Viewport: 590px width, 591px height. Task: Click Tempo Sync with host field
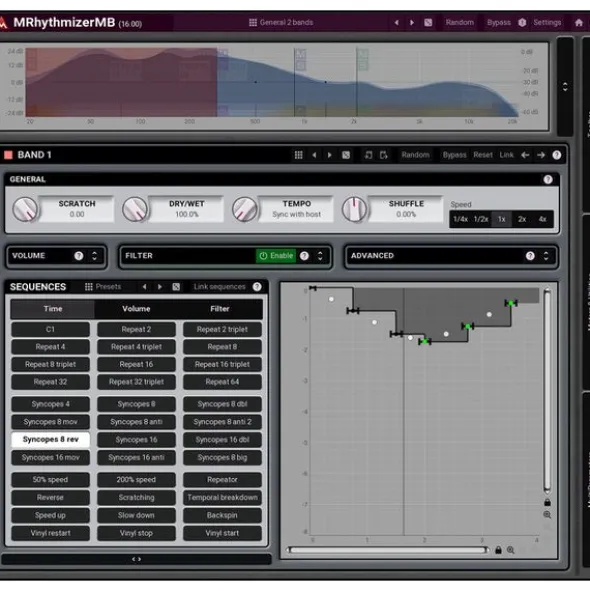(x=296, y=209)
